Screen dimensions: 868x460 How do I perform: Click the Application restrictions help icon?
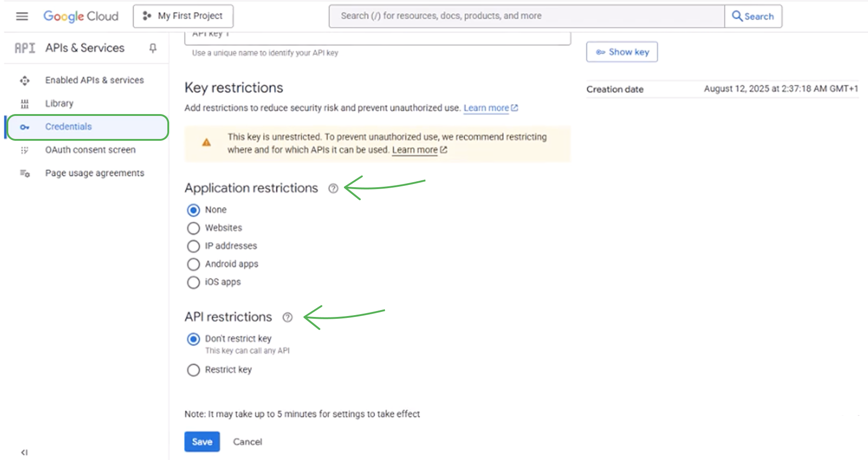pos(333,188)
